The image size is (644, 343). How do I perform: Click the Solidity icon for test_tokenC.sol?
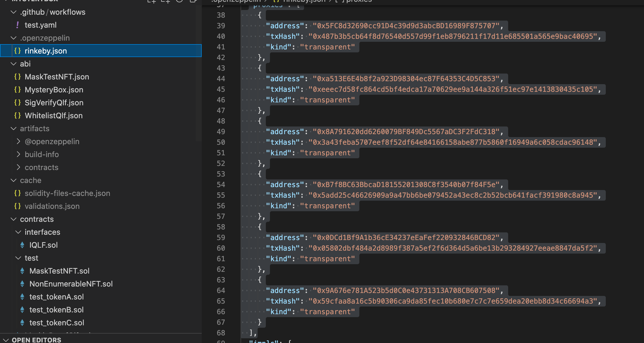click(x=22, y=323)
